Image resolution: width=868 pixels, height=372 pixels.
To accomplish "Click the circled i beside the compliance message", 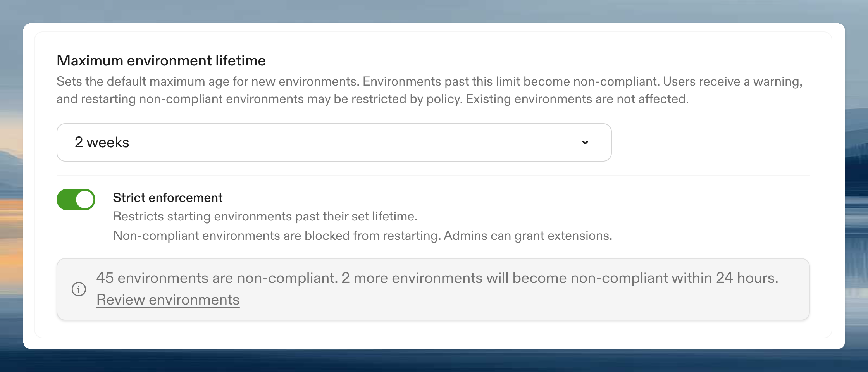I will click(x=79, y=289).
